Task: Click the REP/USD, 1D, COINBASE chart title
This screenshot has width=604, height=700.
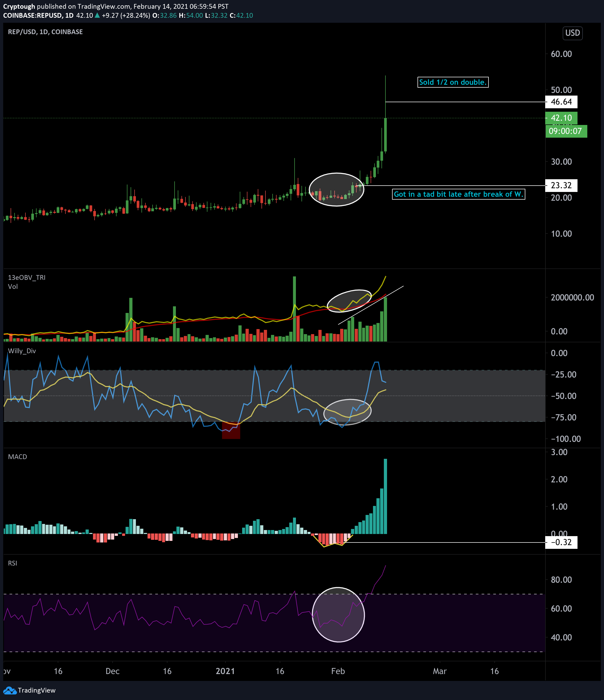Action: (45, 32)
